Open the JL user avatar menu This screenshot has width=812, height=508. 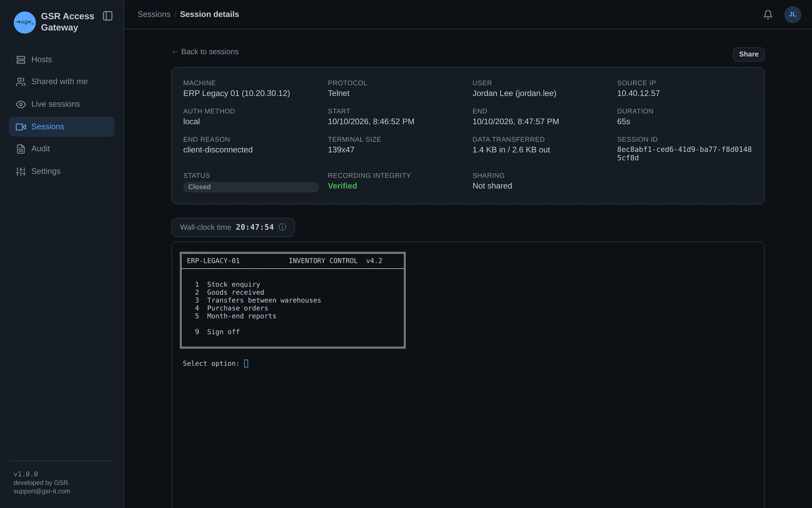point(792,15)
